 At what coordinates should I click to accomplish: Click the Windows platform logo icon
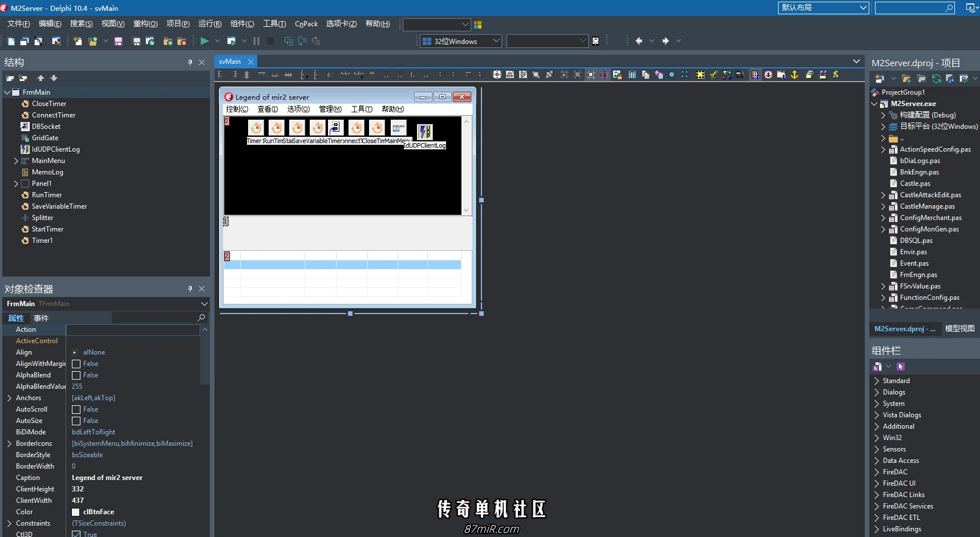coord(478,25)
